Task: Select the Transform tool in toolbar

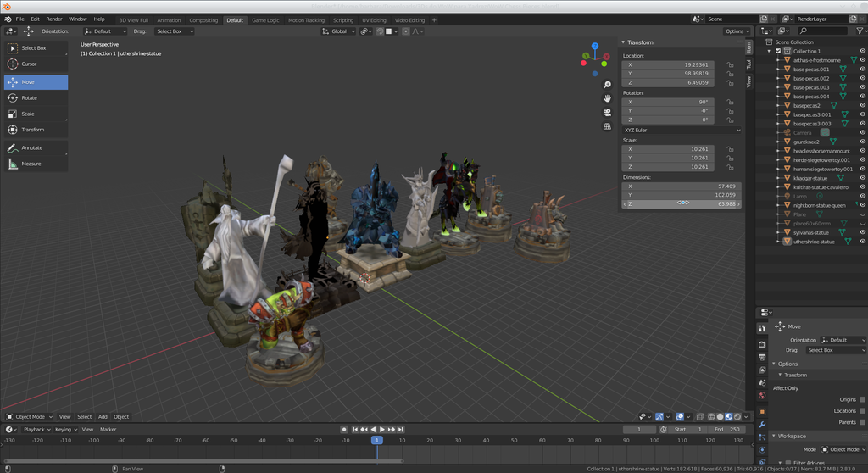Action: click(x=36, y=130)
